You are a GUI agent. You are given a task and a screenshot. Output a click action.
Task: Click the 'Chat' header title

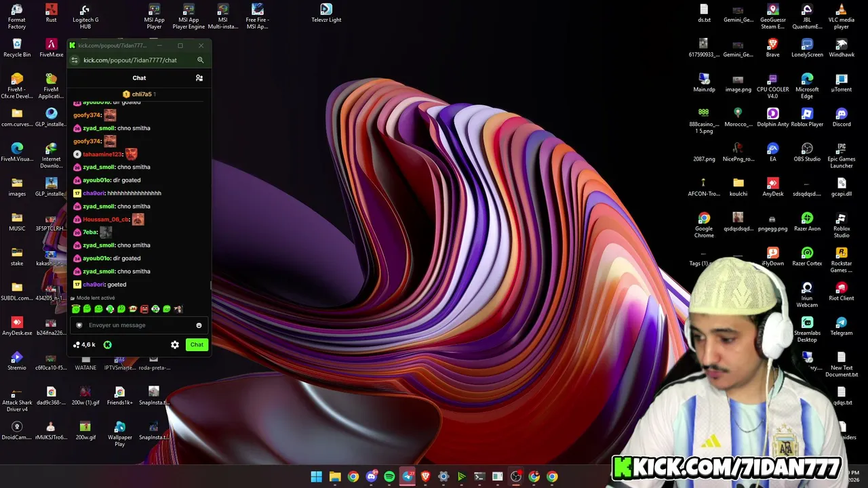point(139,78)
